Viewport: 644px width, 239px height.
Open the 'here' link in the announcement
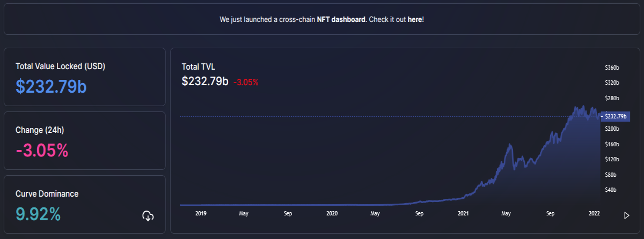click(415, 19)
